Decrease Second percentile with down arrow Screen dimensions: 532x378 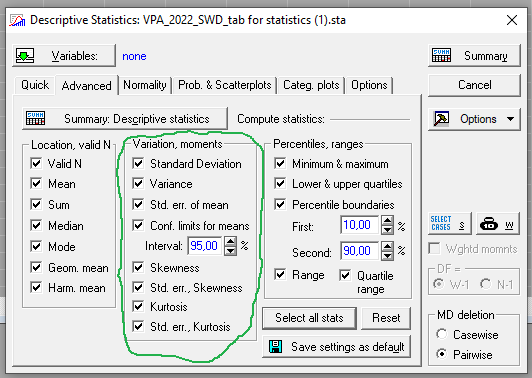[387, 256]
